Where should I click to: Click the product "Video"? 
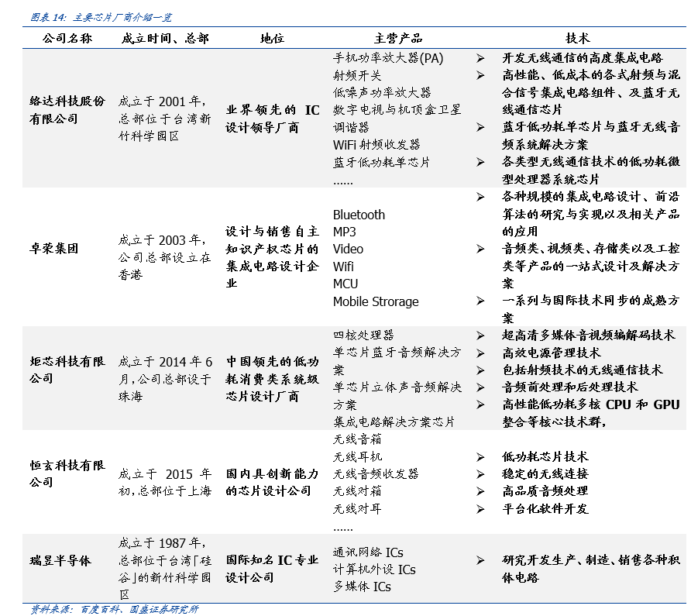[x=348, y=249]
